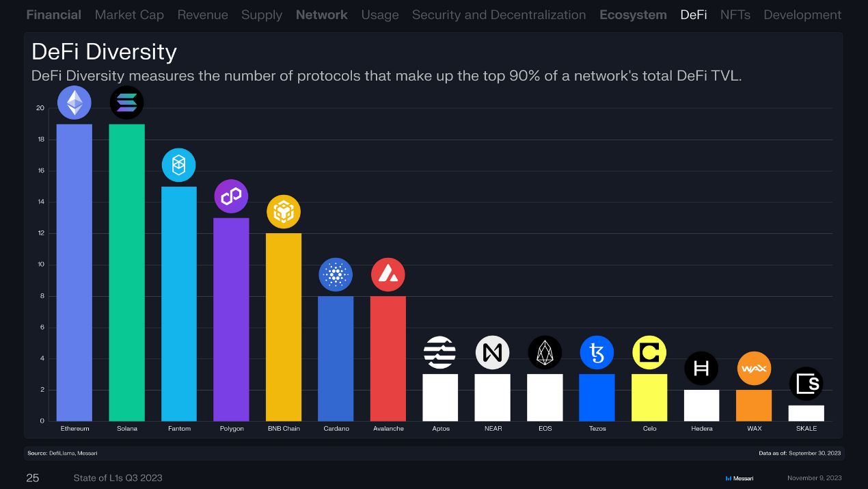The image size is (868, 489).
Task: Click the BNB Chain logo icon
Action: [283, 212]
